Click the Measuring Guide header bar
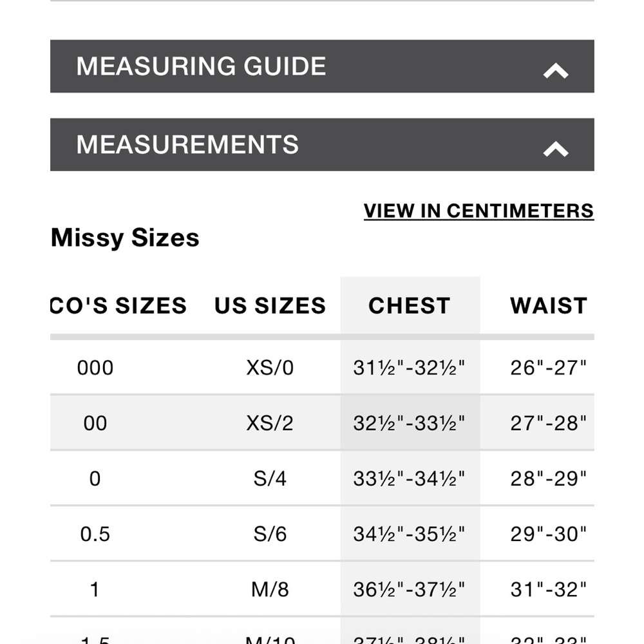The image size is (644, 644). [x=322, y=66]
